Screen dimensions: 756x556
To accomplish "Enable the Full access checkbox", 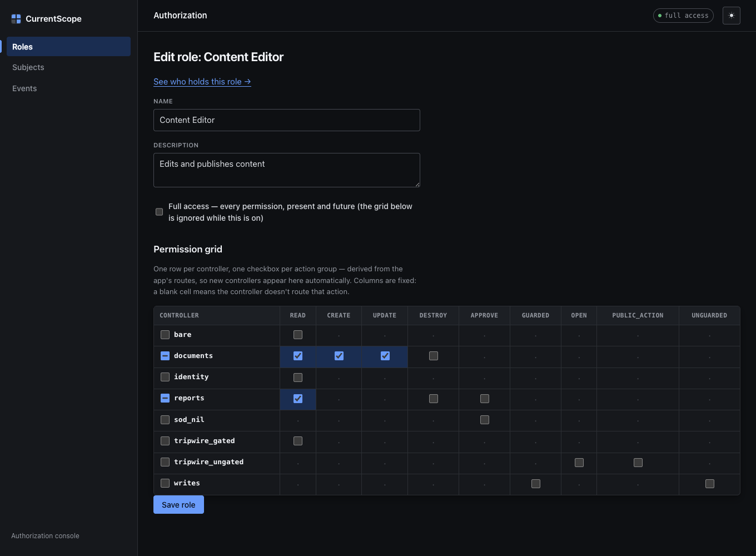I will point(160,212).
